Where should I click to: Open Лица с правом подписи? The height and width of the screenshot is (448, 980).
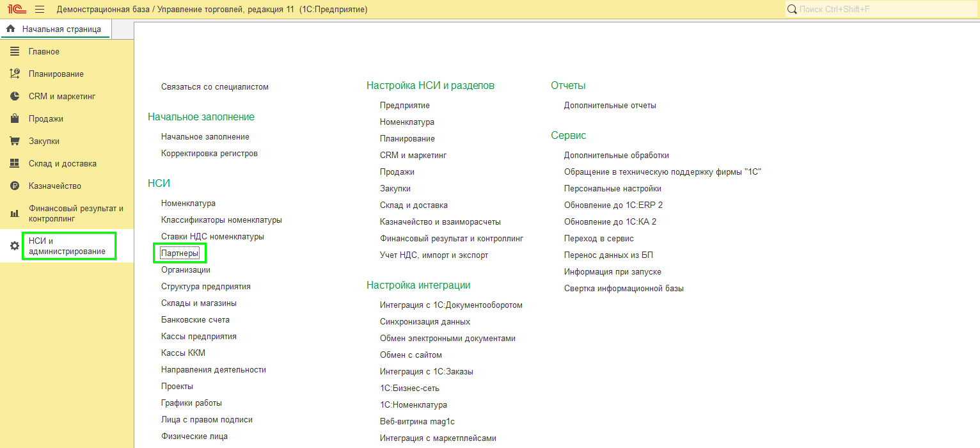coord(207,419)
